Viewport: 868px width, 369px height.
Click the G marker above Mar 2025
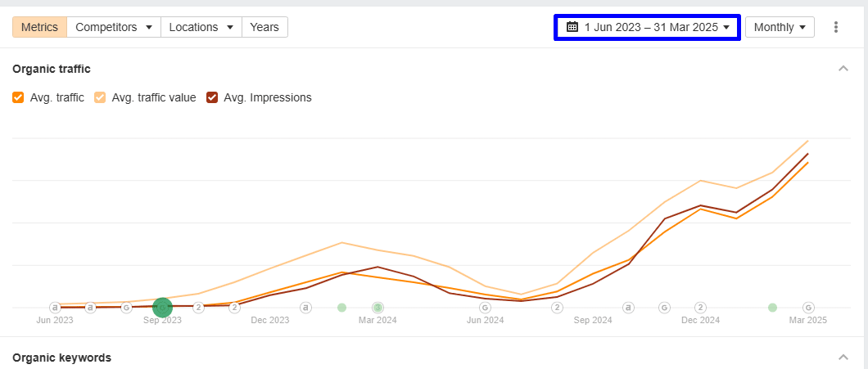point(808,308)
